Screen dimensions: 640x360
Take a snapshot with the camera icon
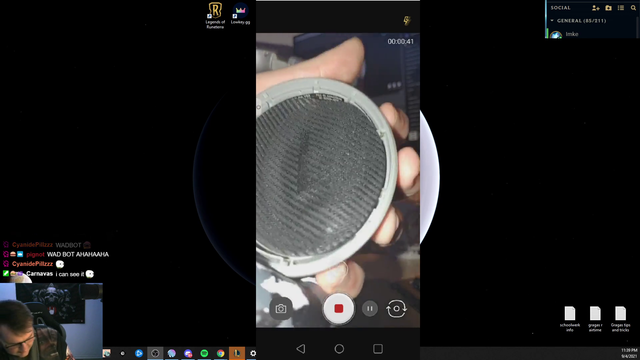(x=280, y=309)
